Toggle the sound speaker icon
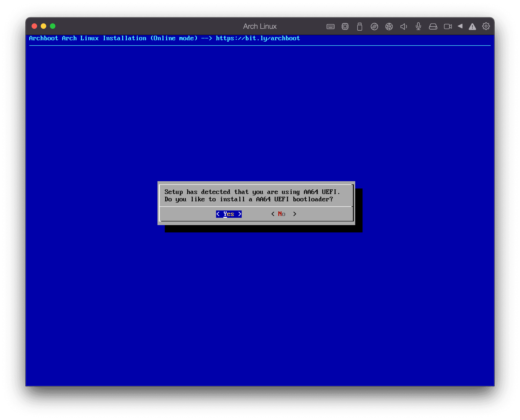Viewport: 520px width, 420px height. pyautogui.click(x=404, y=26)
